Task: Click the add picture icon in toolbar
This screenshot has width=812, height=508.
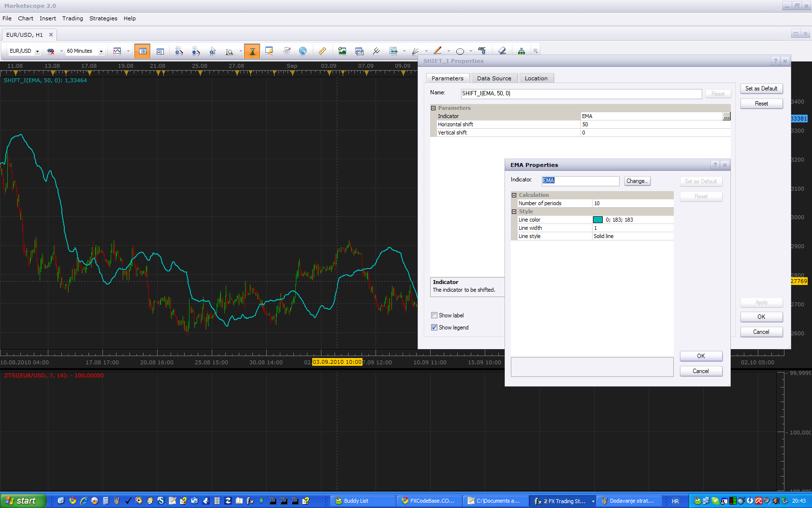Action: click(x=342, y=51)
